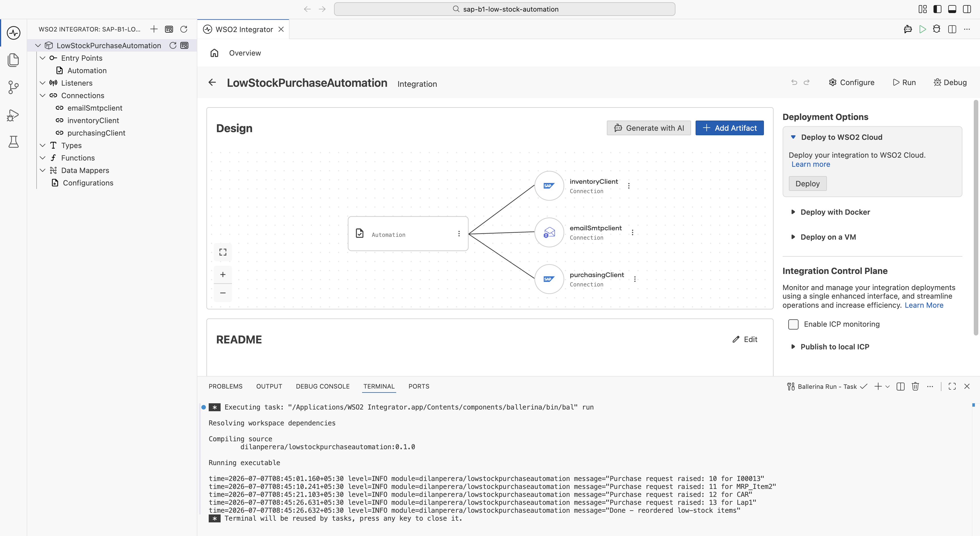Open Testing flask icon

click(x=14, y=142)
